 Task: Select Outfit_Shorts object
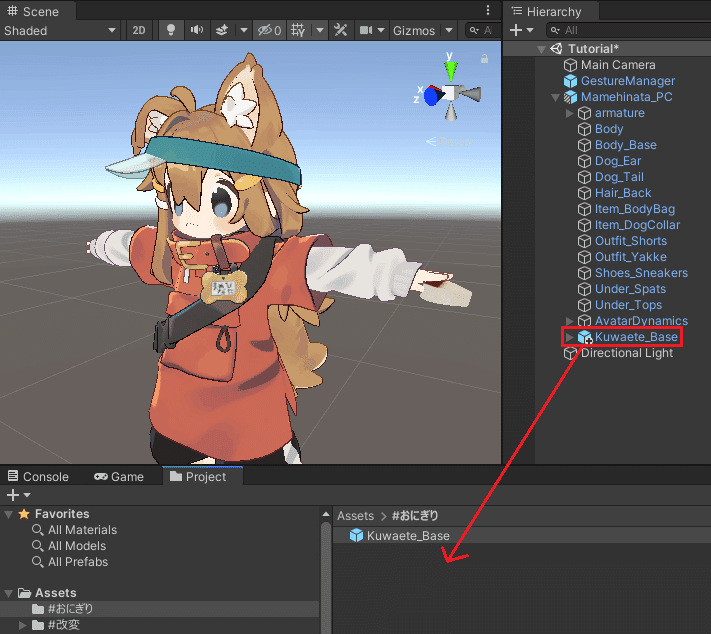point(631,241)
